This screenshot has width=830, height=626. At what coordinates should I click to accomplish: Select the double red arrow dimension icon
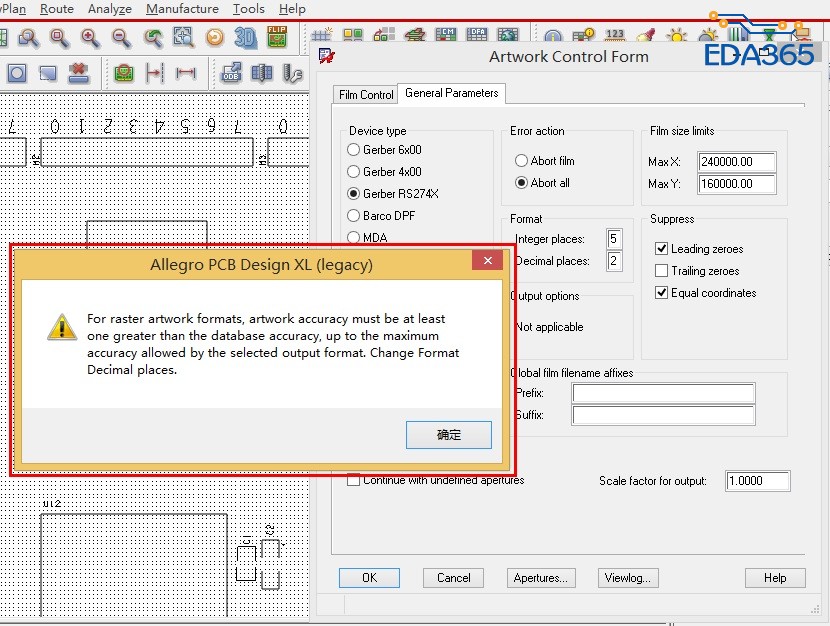pos(186,73)
